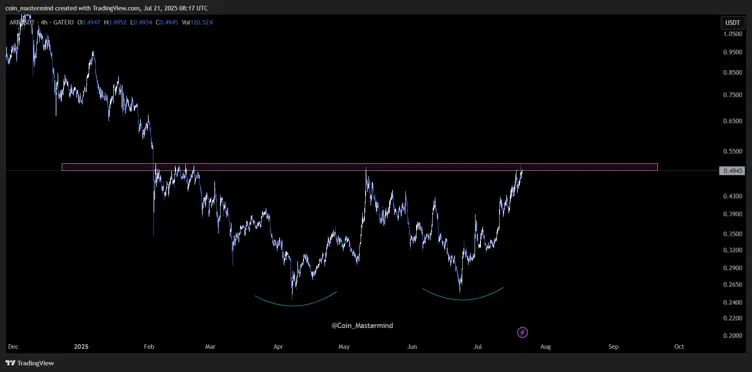Click the 0.3200 price axis label
752x372 pixels.
(x=733, y=250)
